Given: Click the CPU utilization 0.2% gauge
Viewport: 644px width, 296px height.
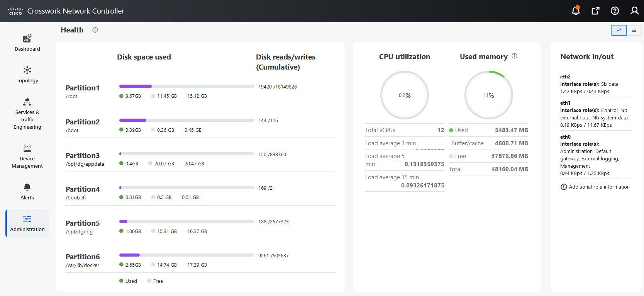Looking at the screenshot, I should [405, 95].
